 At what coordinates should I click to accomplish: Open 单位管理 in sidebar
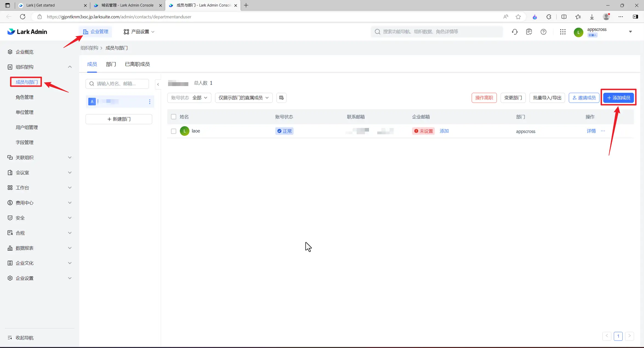[x=25, y=112]
